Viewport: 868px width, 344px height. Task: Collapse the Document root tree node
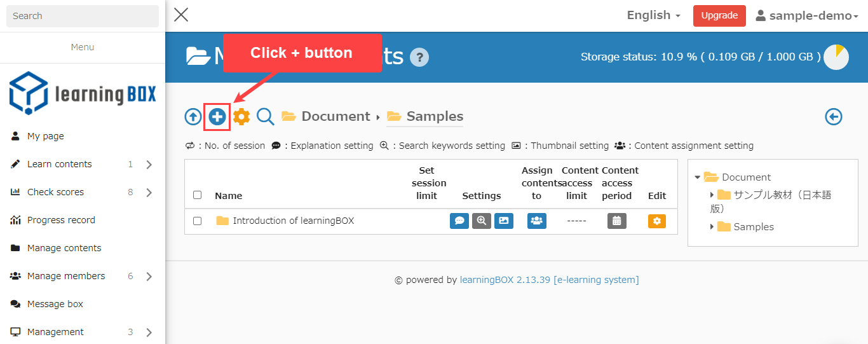(x=698, y=177)
